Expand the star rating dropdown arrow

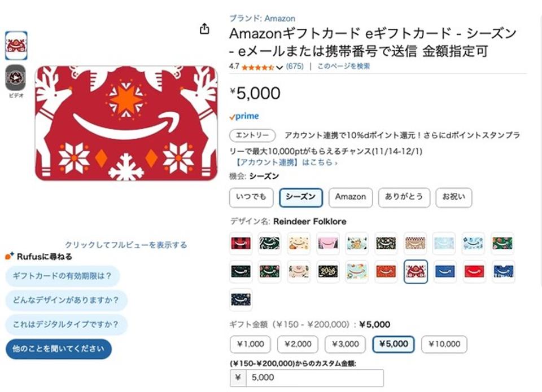279,67
